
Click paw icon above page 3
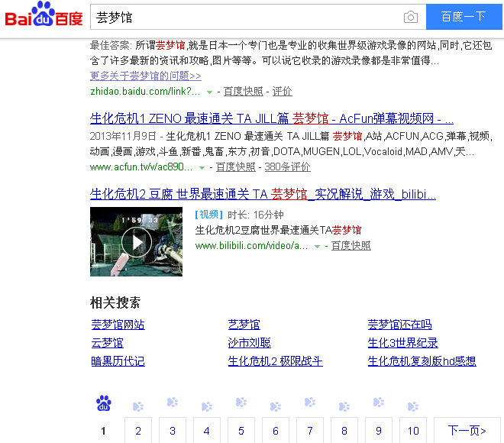click(173, 403)
